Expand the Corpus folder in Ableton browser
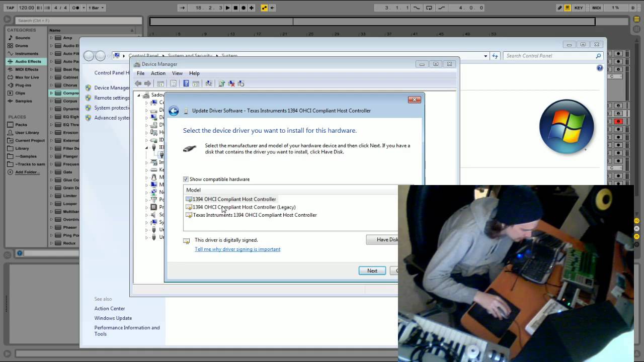644x362 pixels. click(51, 101)
